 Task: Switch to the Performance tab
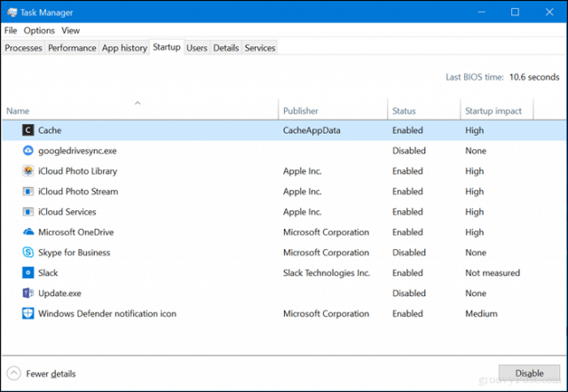tap(72, 48)
